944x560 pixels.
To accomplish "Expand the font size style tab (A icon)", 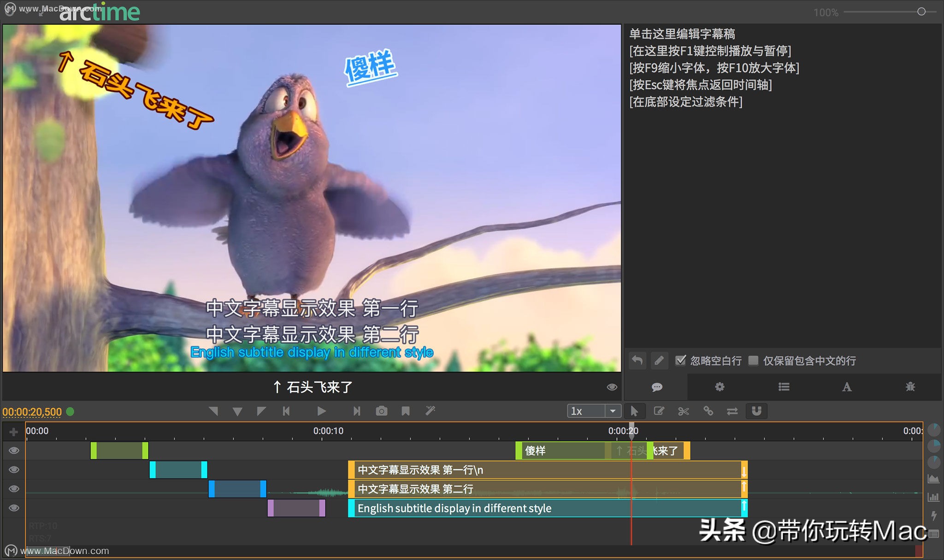I will [x=847, y=387].
